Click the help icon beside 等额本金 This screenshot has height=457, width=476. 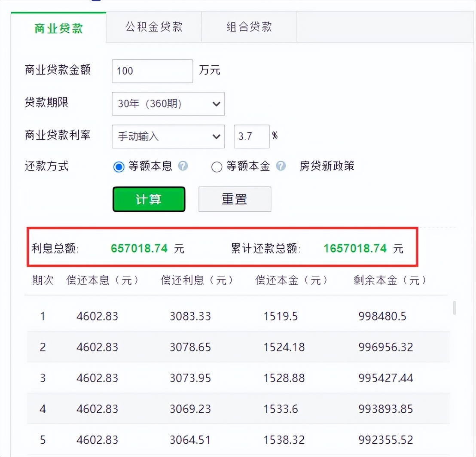pos(281,167)
